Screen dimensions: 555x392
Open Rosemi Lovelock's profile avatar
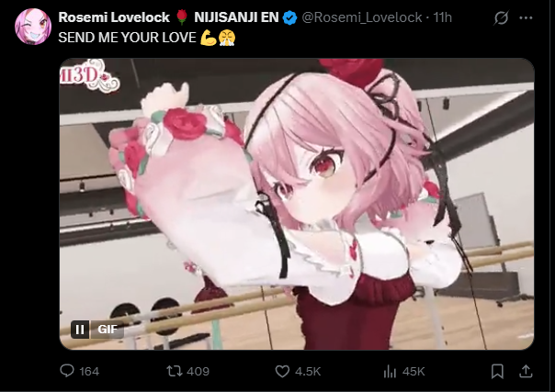click(33, 27)
